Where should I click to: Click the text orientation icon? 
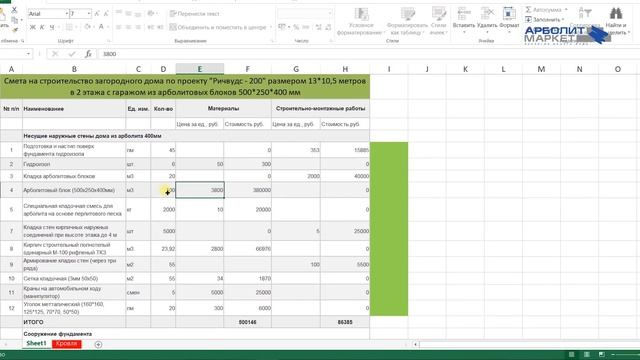151,13
